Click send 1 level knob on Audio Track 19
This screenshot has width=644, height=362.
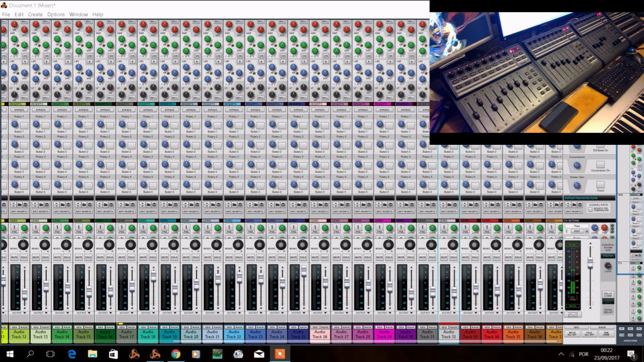click(175, 228)
